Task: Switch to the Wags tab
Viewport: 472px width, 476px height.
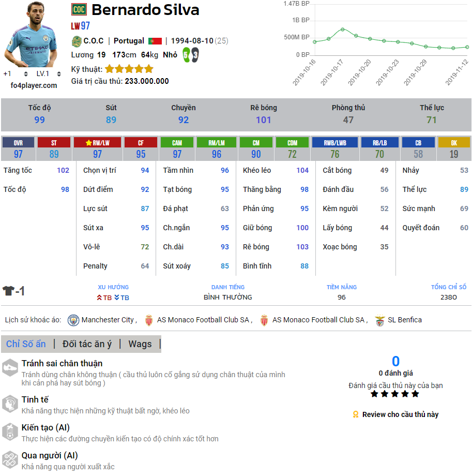Action: point(140,344)
